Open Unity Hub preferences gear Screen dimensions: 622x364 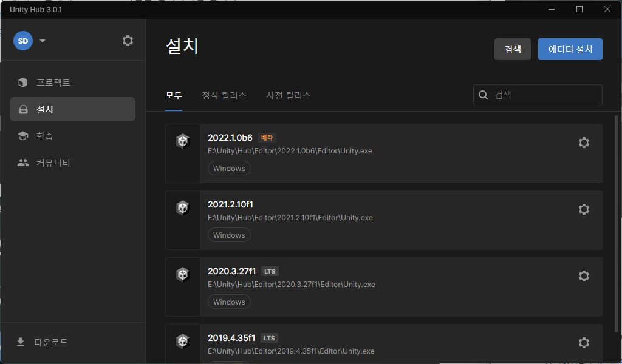coord(128,41)
